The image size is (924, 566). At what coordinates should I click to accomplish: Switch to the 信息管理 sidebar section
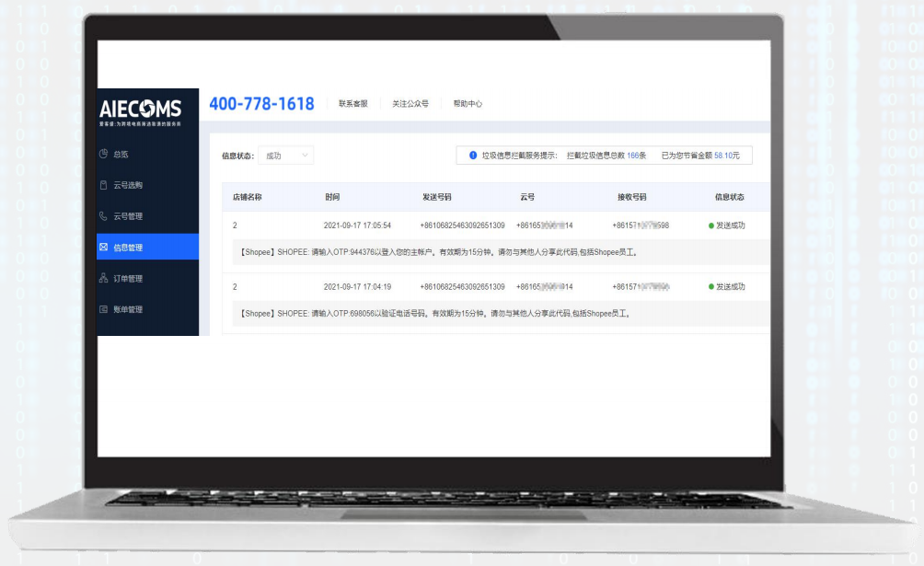[132, 246]
